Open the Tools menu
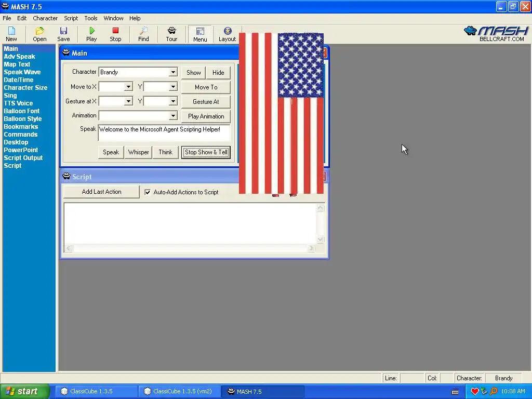The width and height of the screenshot is (532, 399). (90, 18)
